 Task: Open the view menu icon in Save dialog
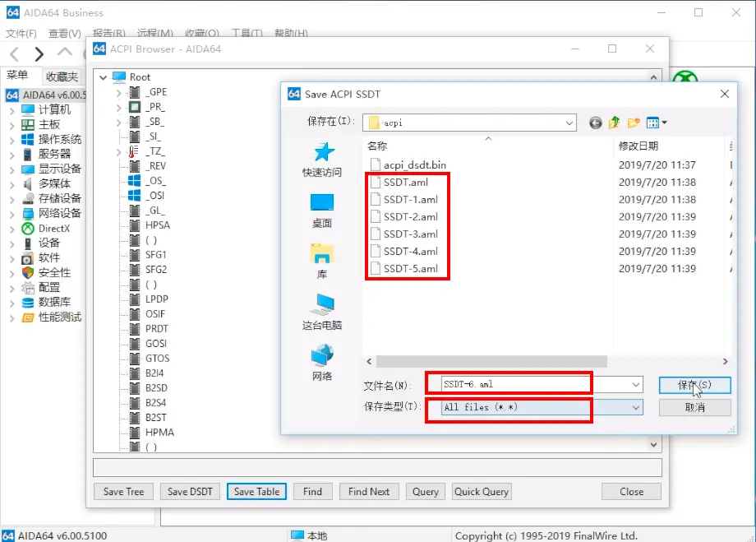point(657,123)
